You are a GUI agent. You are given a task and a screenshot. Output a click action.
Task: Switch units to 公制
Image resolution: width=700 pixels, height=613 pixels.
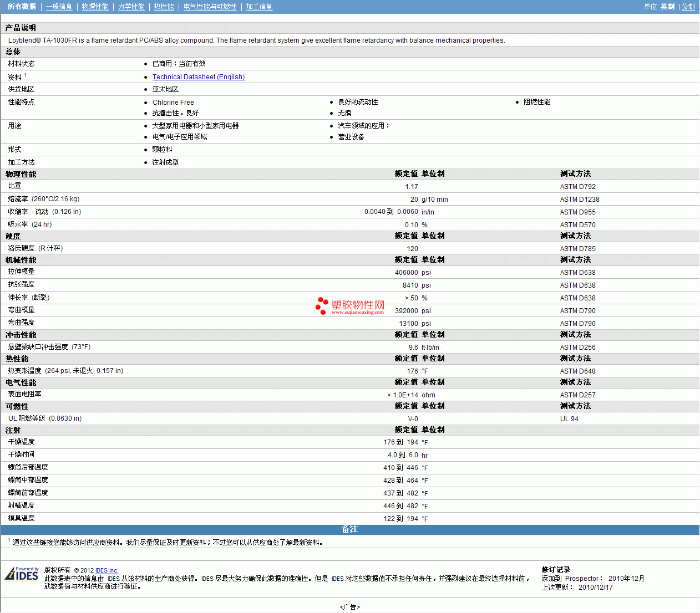(688, 7)
